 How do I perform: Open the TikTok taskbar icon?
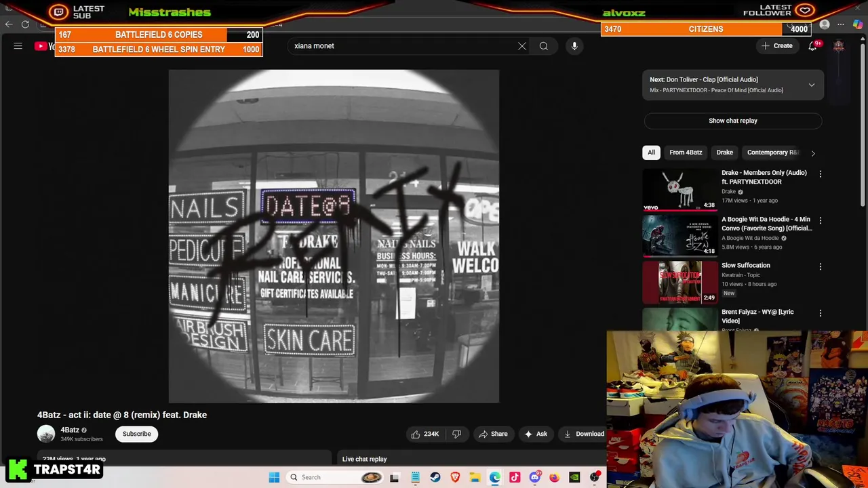click(515, 477)
